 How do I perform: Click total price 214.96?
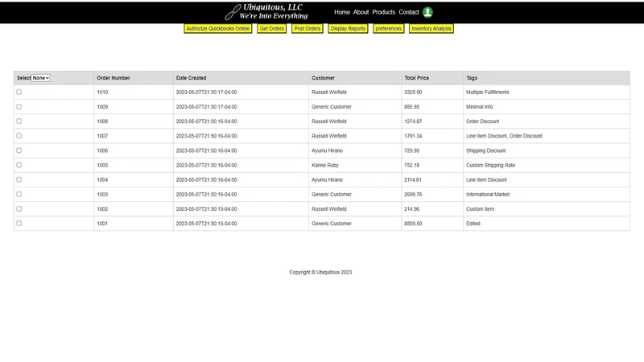point(411,209)
